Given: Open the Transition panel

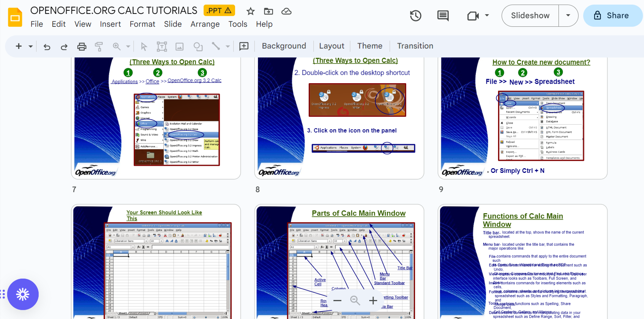Looking at the screenshot, I should (x=415, y=46).
